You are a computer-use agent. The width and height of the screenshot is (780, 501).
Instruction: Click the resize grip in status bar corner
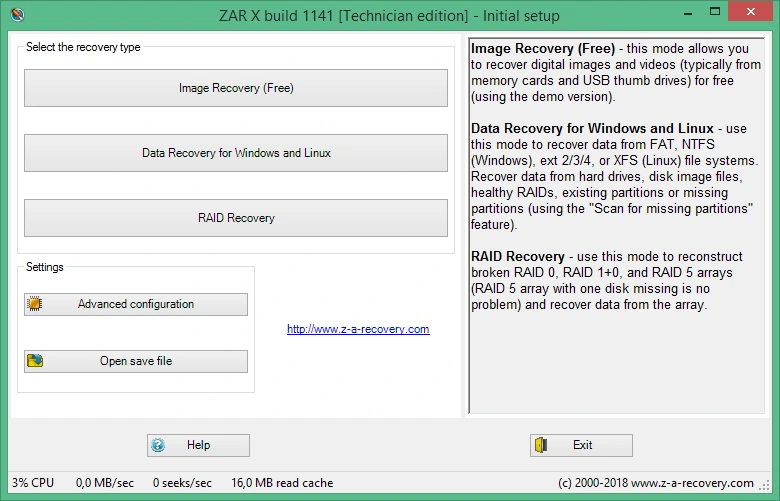[764, 485]
